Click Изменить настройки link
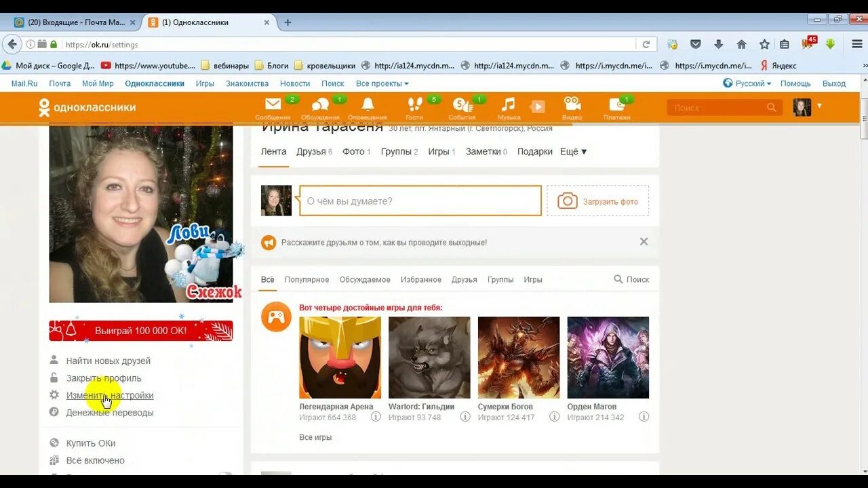868x488 pixels. (x=110, y=395)
